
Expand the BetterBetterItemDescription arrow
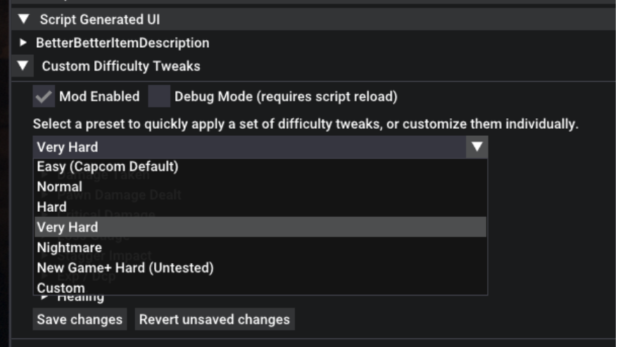[x=24, y=43]
